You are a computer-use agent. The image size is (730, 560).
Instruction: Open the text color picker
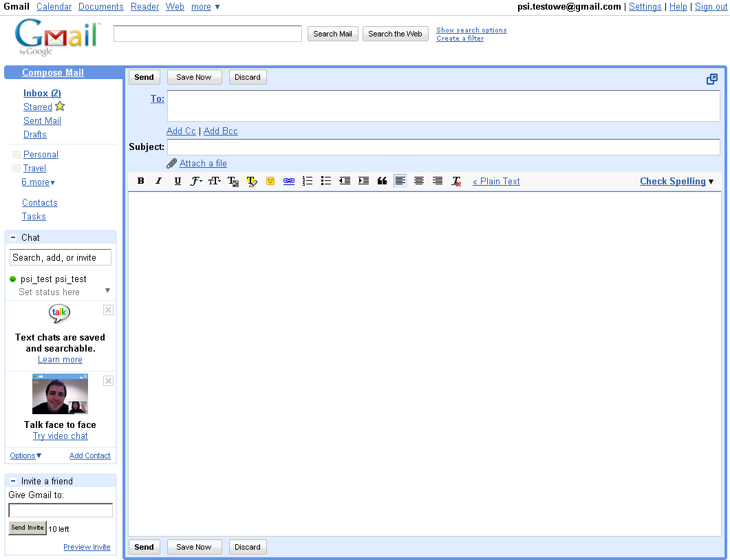click(233, 181)
